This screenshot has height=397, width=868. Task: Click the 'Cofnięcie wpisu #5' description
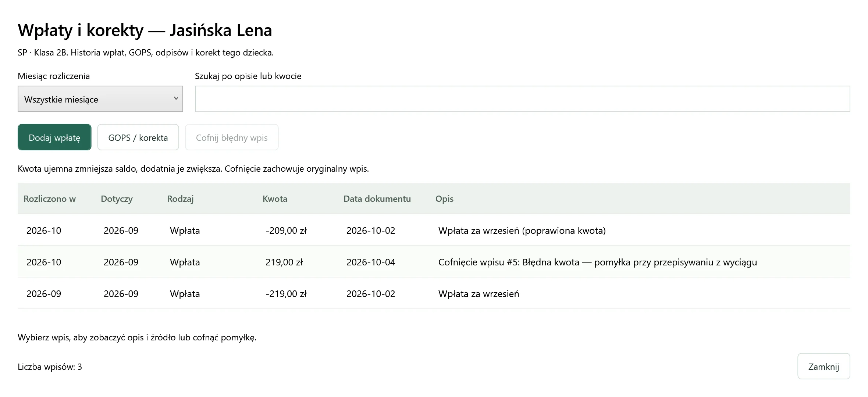click(x=598, y=262)
